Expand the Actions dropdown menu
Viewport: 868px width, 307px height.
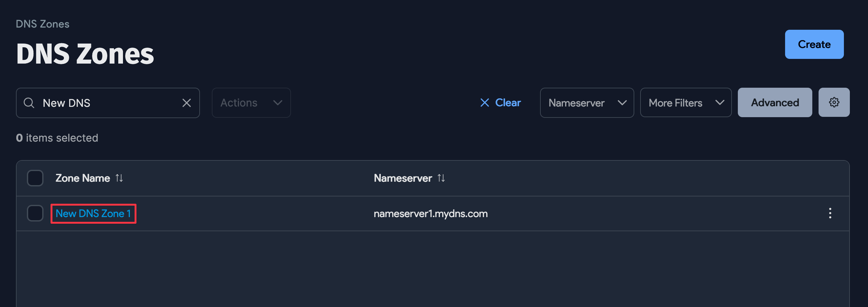click(251, 102)
